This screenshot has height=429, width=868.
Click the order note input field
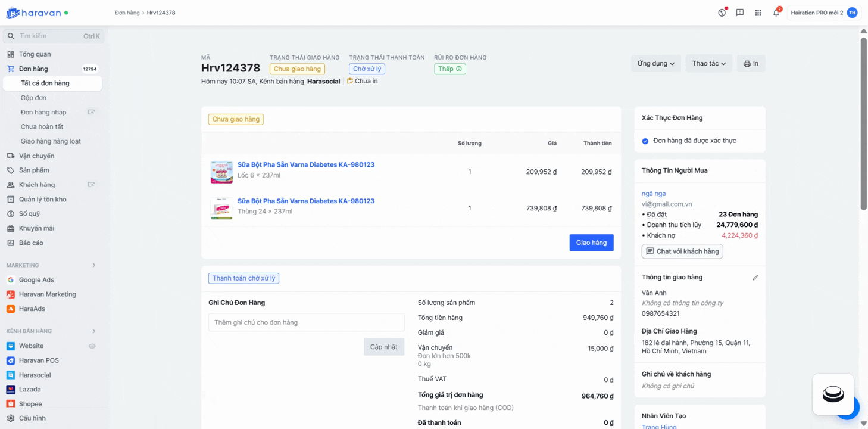(x=306, y=322)
